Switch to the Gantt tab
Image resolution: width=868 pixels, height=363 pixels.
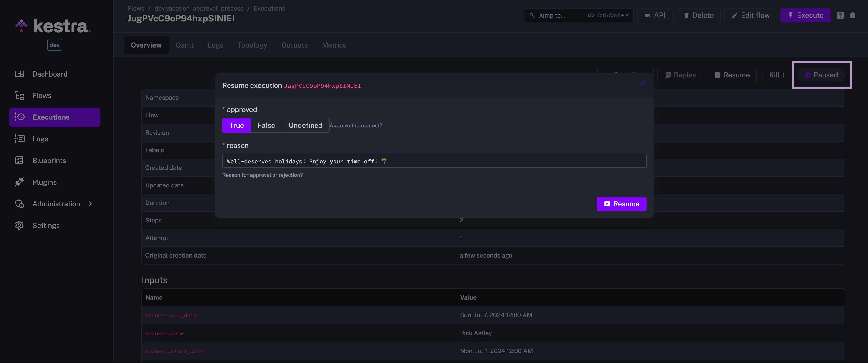(184, 45)
